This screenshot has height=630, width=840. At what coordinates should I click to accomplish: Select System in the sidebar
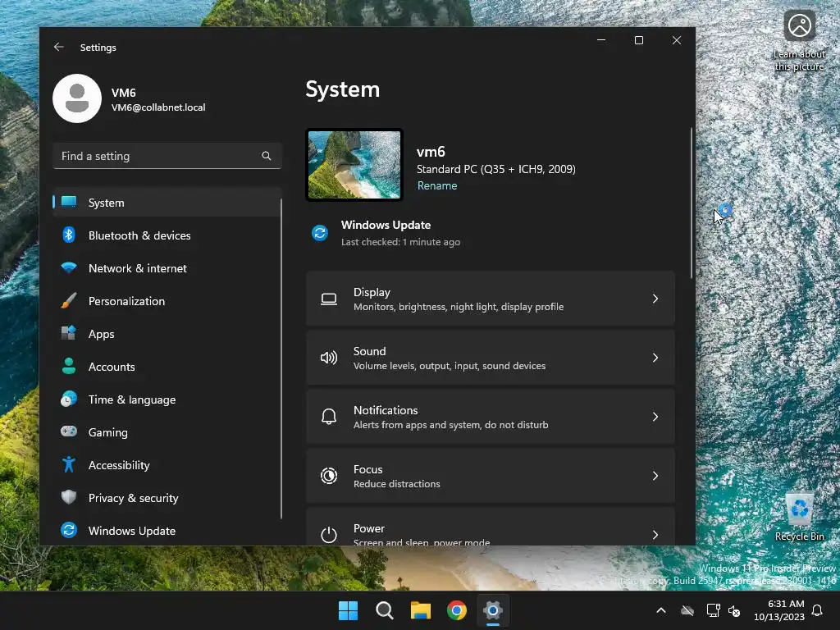(x=167, y=203)
